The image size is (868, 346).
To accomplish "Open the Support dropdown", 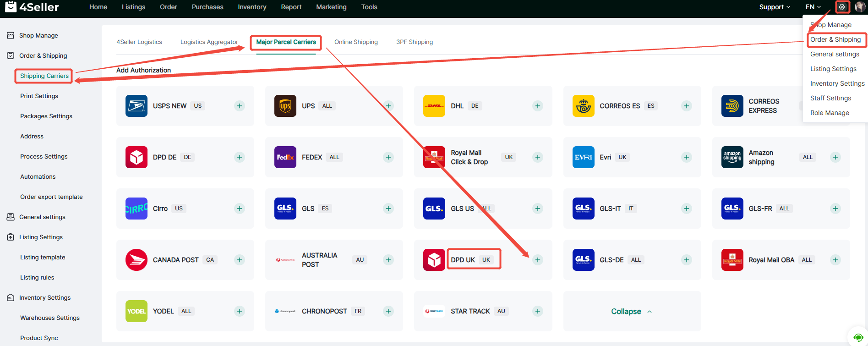I will coord(775,7).
